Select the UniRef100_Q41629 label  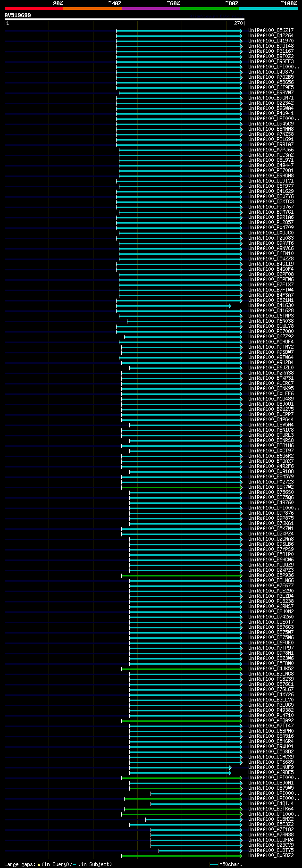[271, 191]
